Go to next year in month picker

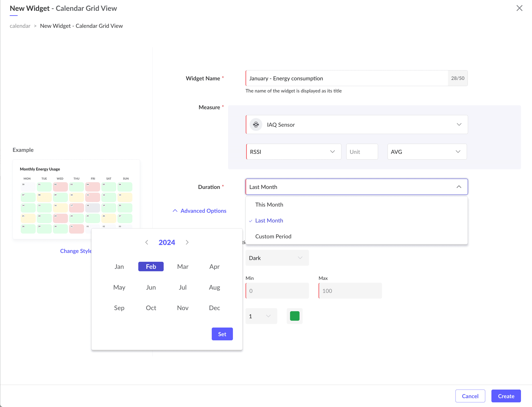[x=187, y=242]
